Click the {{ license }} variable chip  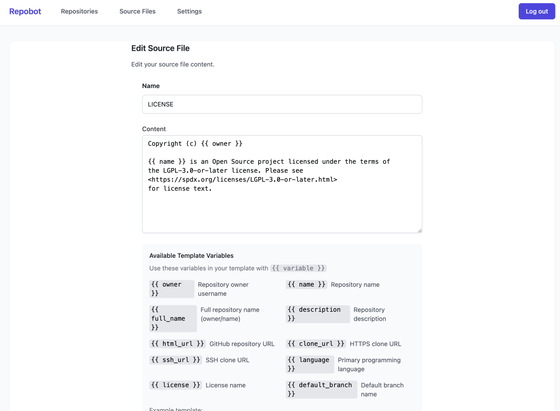175,385
